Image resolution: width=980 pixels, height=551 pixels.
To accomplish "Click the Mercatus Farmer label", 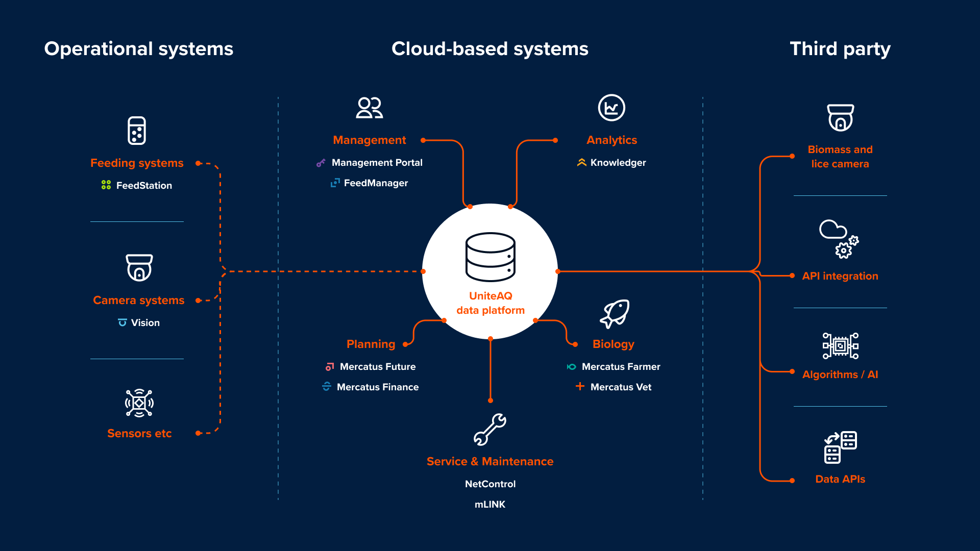I will tap(621, 367).
